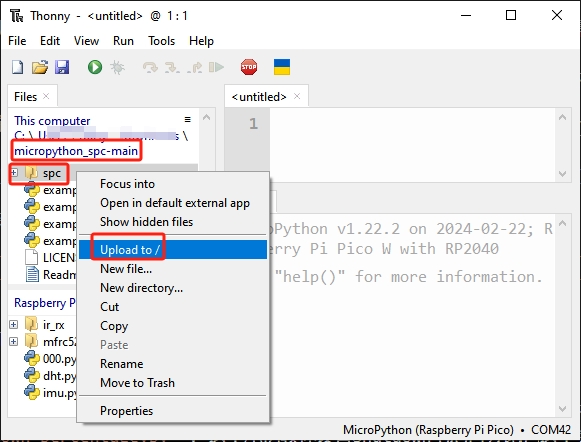Click the Save floppy disk icon
581x442 pixels.
62,67
